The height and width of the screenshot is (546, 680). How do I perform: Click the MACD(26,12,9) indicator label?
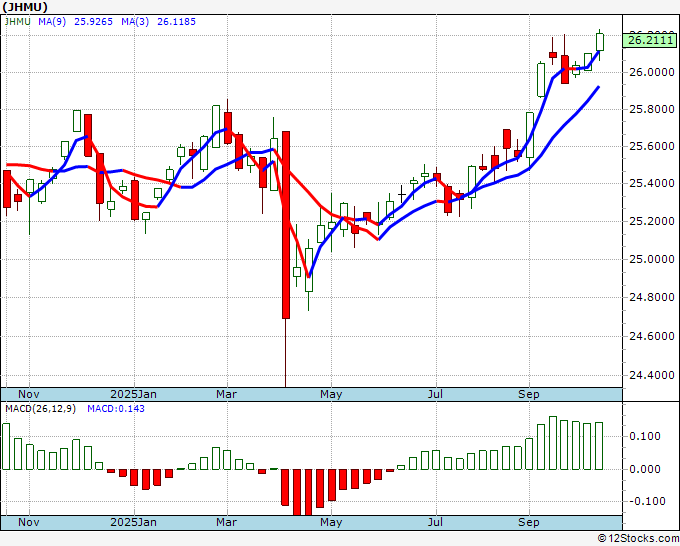[40, 409]
